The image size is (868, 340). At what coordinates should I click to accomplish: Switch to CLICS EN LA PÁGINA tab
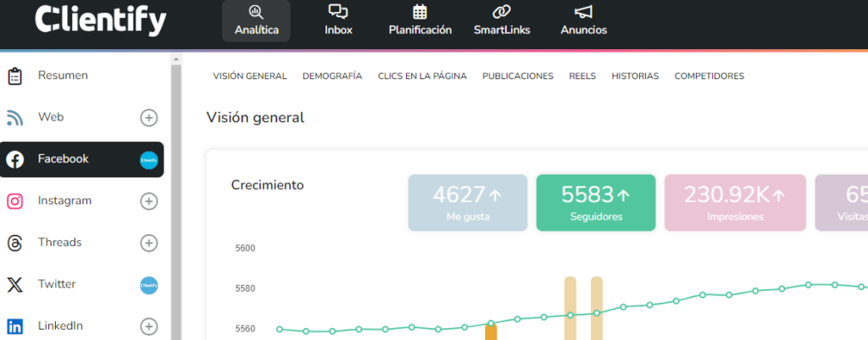(x=422, y=76)
